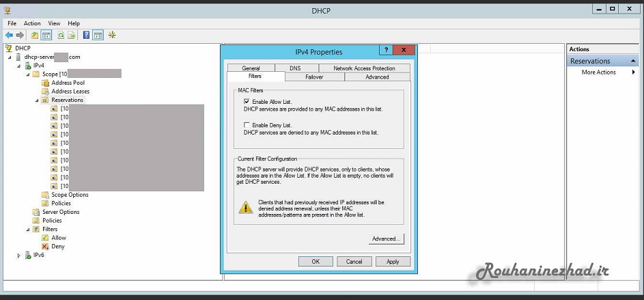Select the Filters tab
The width and height of the screenshot is (644, 300).
255,77
